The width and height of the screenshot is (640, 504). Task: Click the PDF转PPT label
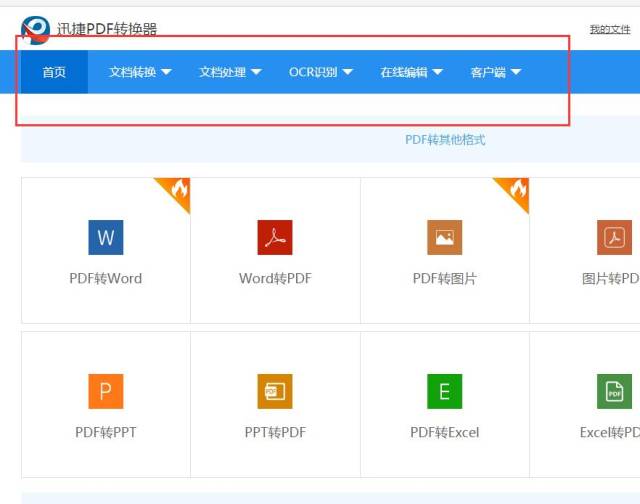point(106,432)
